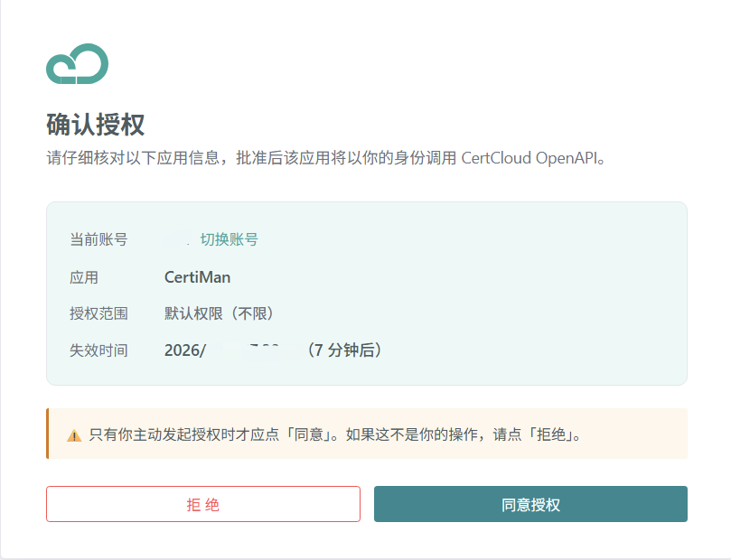Select the 确认授权 heading
Viewport: 731px width, 560px height.
coord(96,125)
